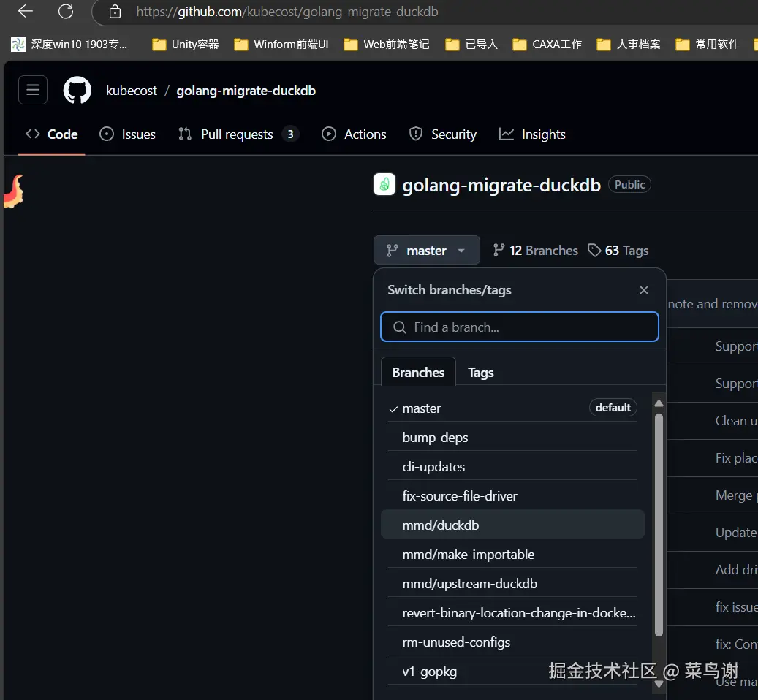
Task: Open the Web前端笔记 bookmark folder
Action: pos(386,45)
